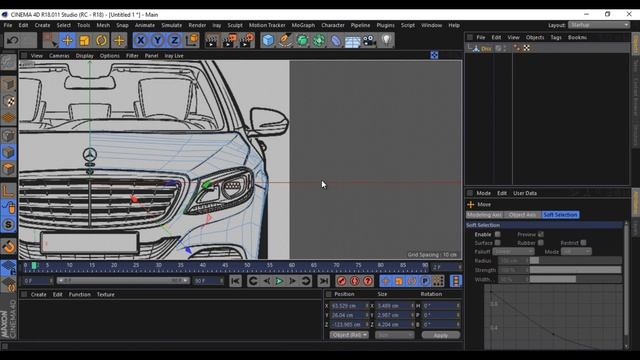The image size is (640, 360).
Task: Open Texture menu in Material Manager
Action: 105,294
